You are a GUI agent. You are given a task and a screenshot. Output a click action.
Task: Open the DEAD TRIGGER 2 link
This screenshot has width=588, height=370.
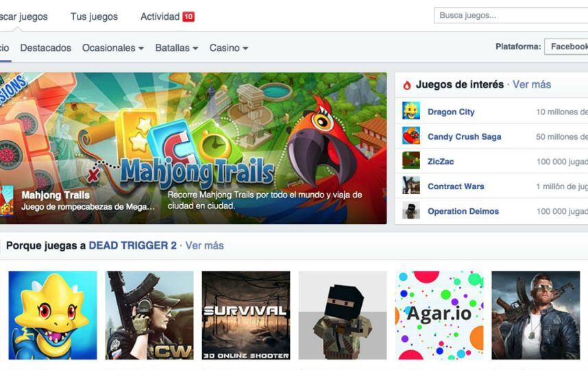(132, 245)
